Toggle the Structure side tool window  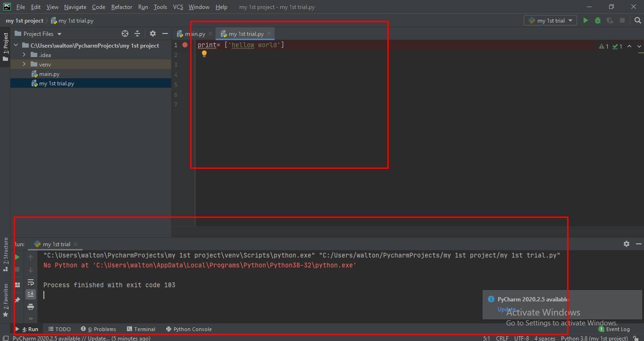(x=5, y=255)
